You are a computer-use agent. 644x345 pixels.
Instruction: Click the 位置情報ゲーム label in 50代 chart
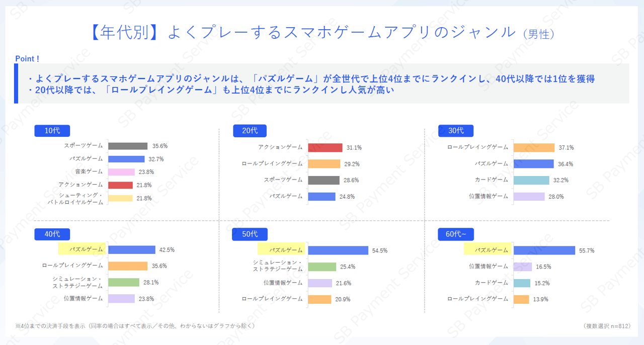[x=283, y=283]
